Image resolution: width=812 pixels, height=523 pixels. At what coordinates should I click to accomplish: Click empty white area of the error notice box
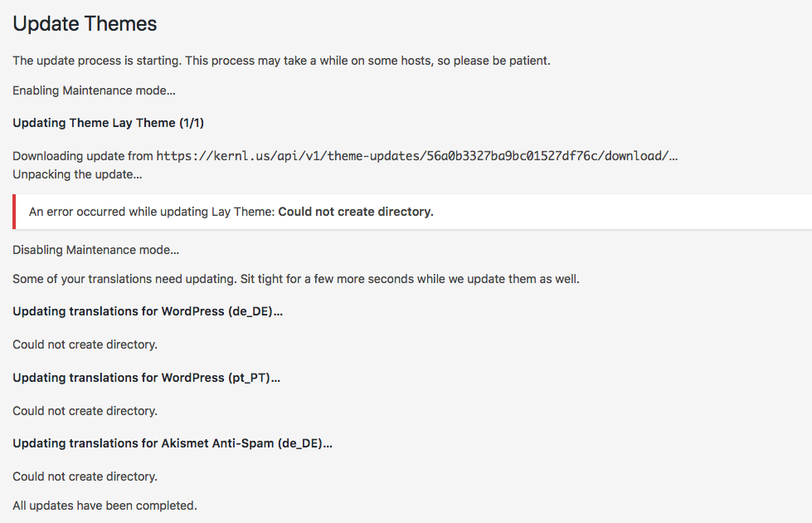point(622,212)
